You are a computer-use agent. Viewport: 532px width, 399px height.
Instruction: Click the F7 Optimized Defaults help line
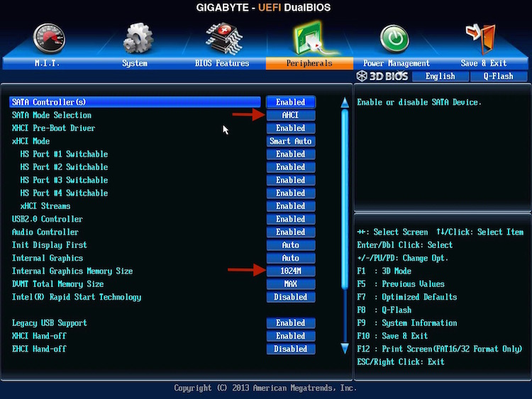tap(407, 297)
